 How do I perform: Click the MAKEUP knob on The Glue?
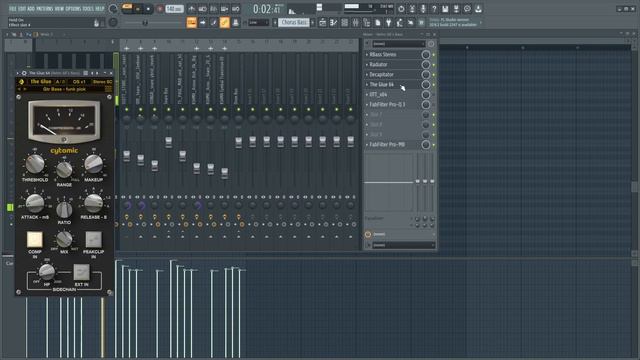[x=93, y=163]
